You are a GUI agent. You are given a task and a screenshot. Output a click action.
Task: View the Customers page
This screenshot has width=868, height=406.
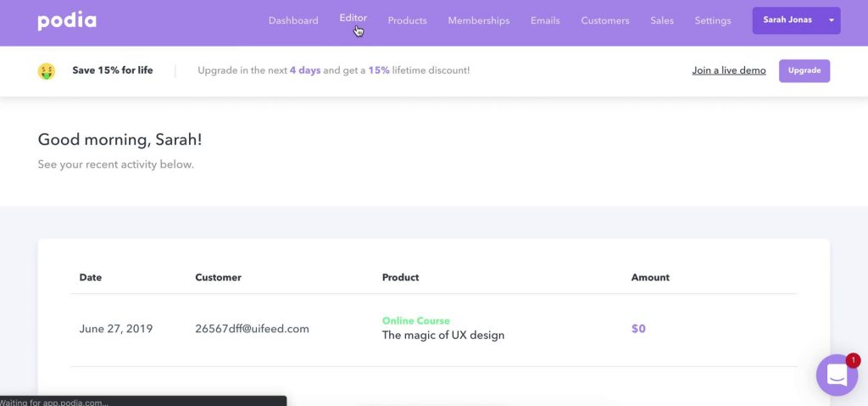tap(605, 20)
